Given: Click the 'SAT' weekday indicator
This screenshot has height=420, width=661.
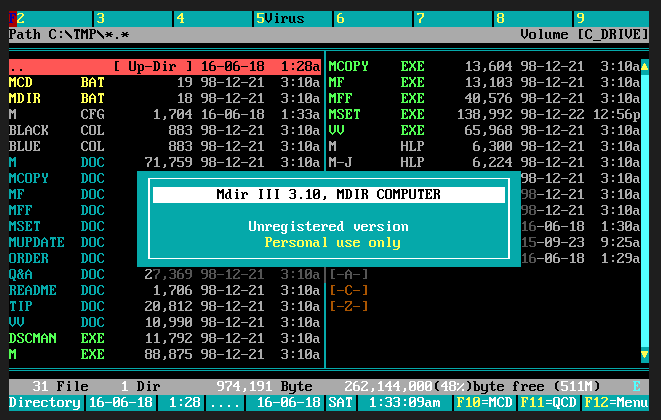Looking at the screenshot, I should coord(341,402).
